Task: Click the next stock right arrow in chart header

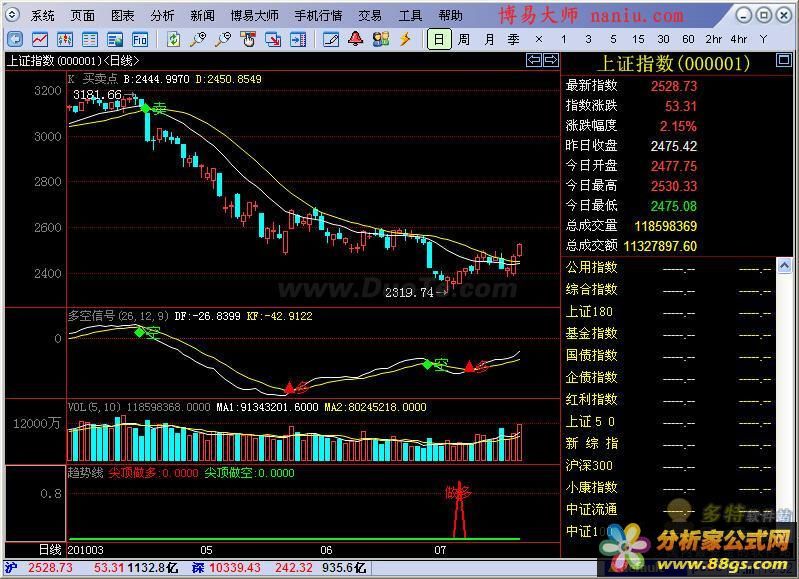Action: [x=551, y=60]
